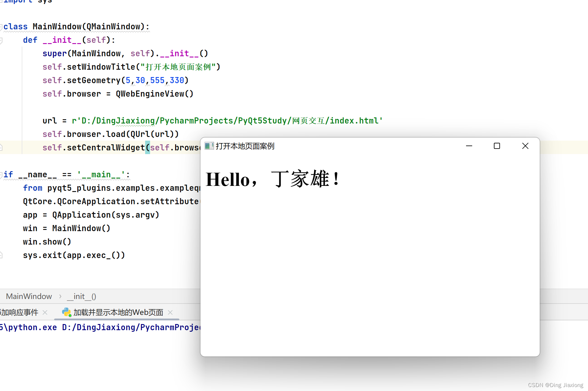Select the 加载并显示本地的Web页面 run tab
The width and height of the screenshot is (588, 391).
tap(118, 312)
